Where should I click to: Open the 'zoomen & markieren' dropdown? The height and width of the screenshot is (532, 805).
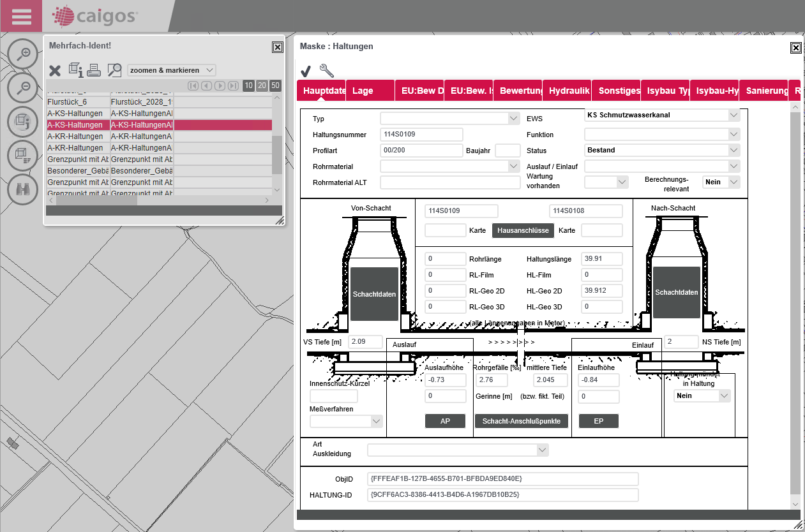pos(172,70)
